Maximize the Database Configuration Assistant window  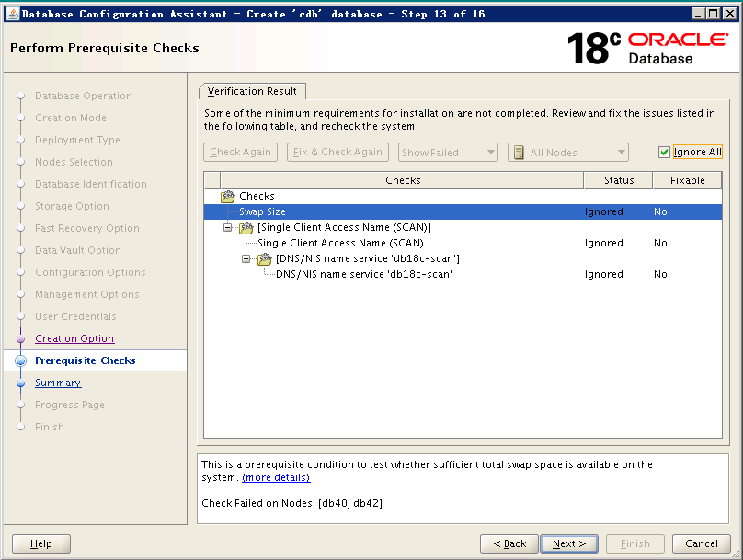pos(714,14)
